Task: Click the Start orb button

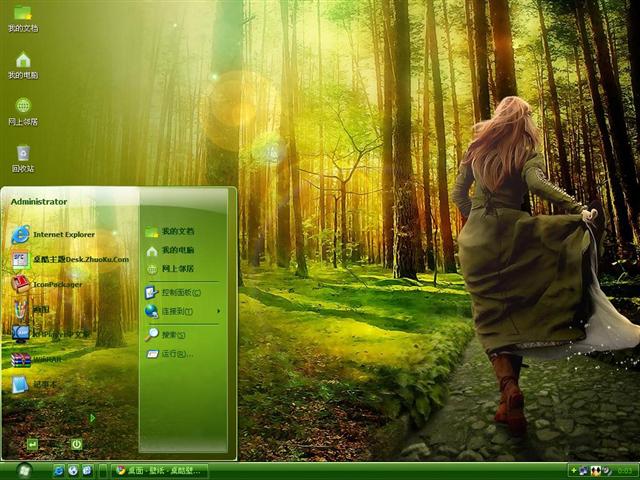Action: pos(24,471)
